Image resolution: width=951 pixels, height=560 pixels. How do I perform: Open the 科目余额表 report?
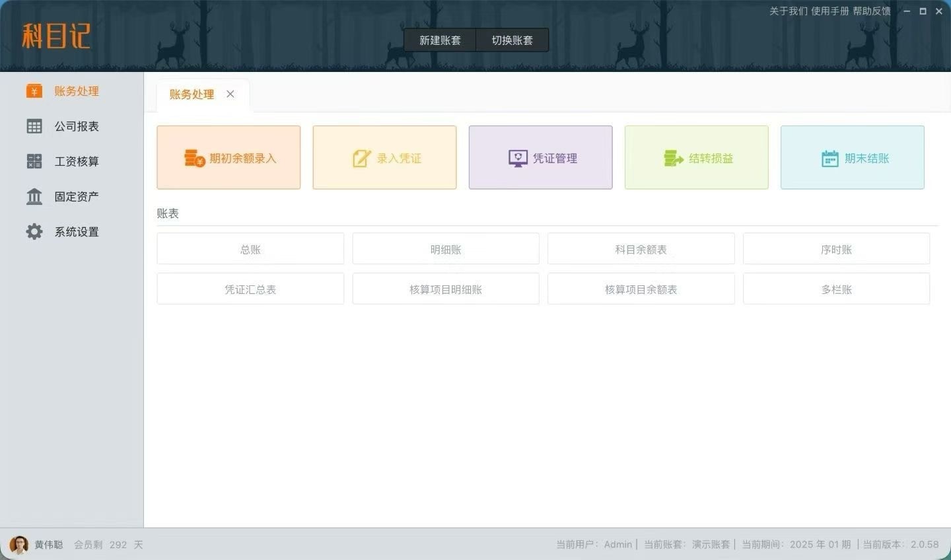coord(641,250)
